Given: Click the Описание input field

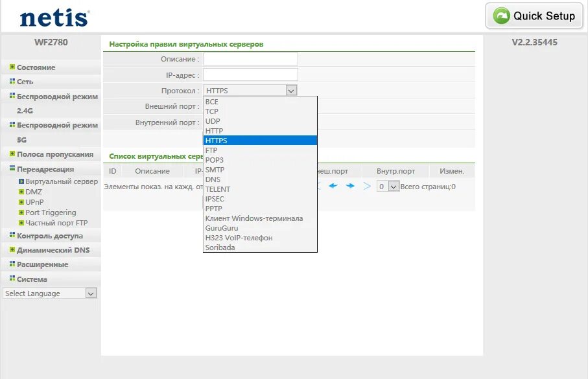Looking at the screenshot, I should [250, 59].
